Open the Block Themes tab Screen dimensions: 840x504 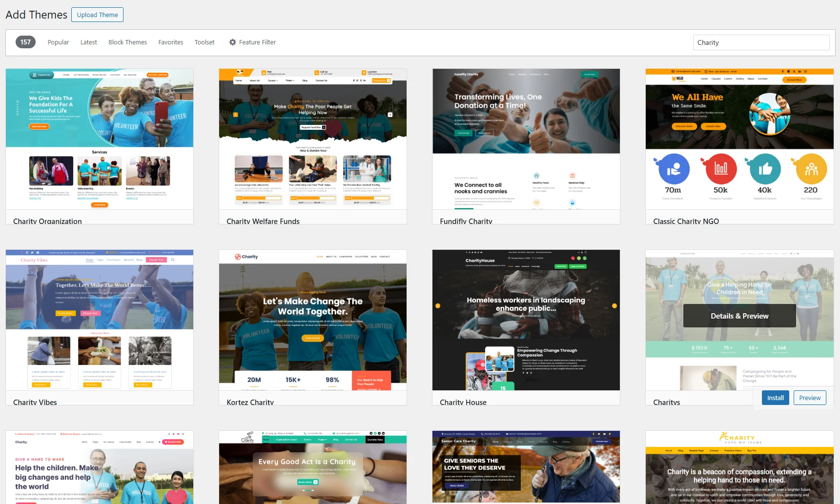(x=127, y=42)
